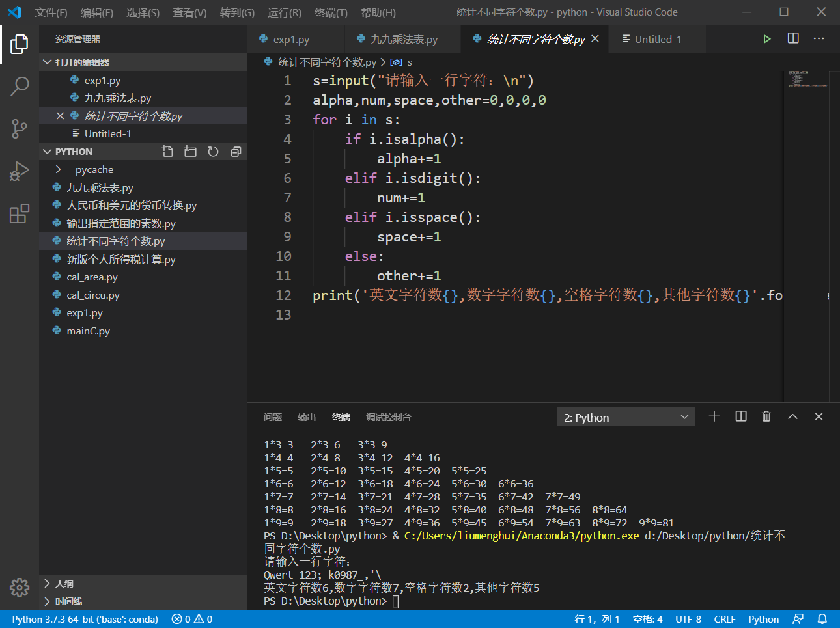840x628 pixels.
Task: Open the Source Control view
Action: [x=20, y=128]
